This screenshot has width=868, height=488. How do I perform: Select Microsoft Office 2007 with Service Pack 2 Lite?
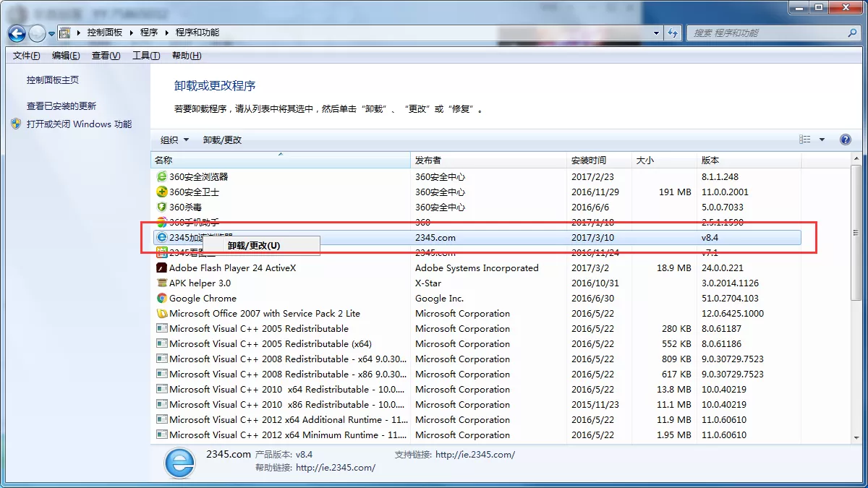pos(265,314)
